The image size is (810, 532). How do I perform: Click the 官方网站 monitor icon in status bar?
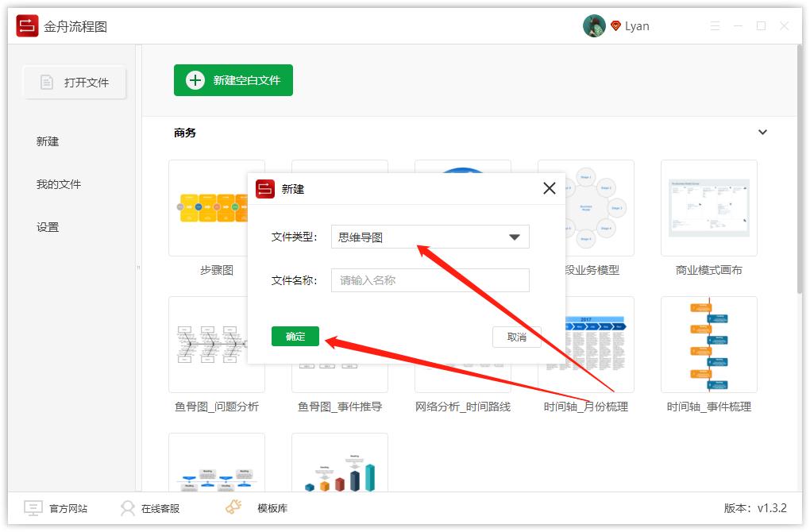pyautogui.click(x=32, y=508)
